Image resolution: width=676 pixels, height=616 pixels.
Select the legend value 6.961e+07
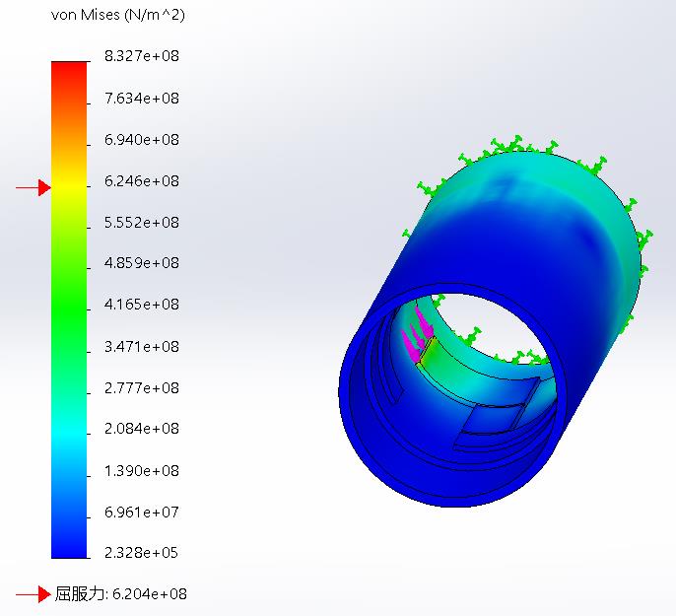pyautogui.click(x=142, y=513)
